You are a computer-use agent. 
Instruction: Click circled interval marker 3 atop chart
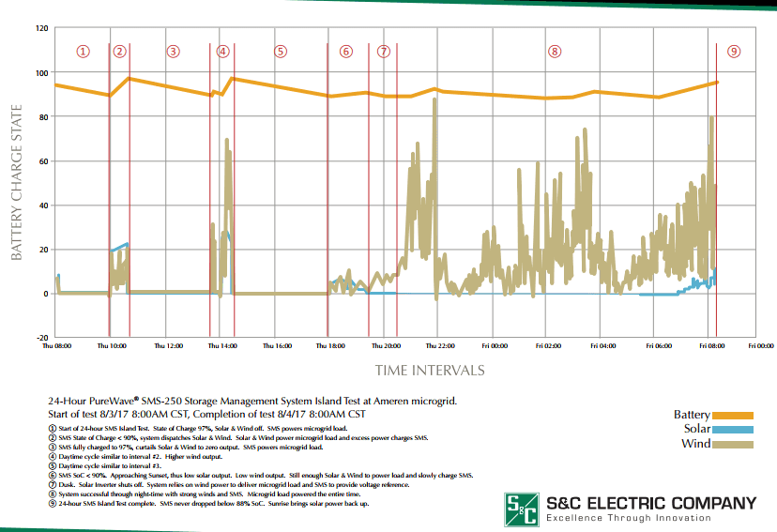(x=172, y=51)
